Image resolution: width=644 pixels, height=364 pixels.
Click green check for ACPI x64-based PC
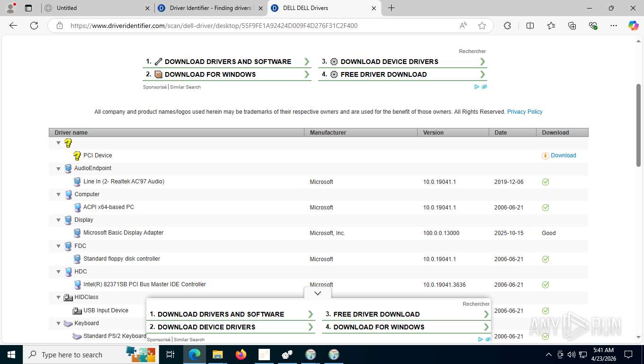point(546,207)
